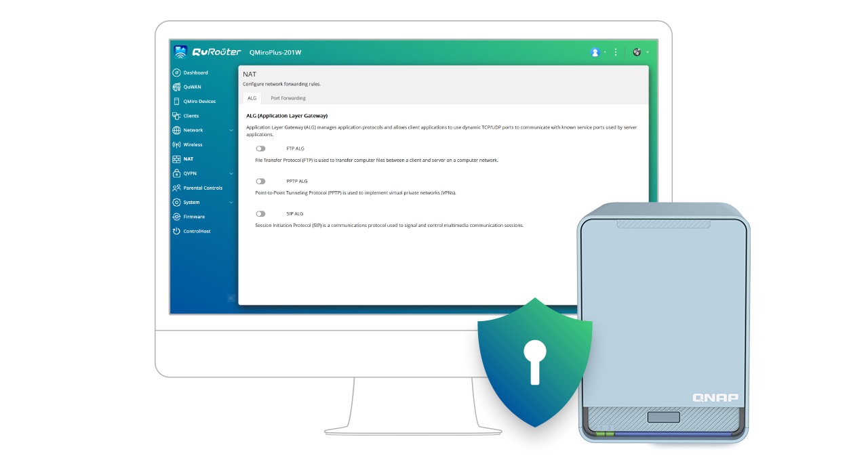Click the QuRouter logo icon
Viewport: 868px width, 460px height.
click(x=180, y=51)
